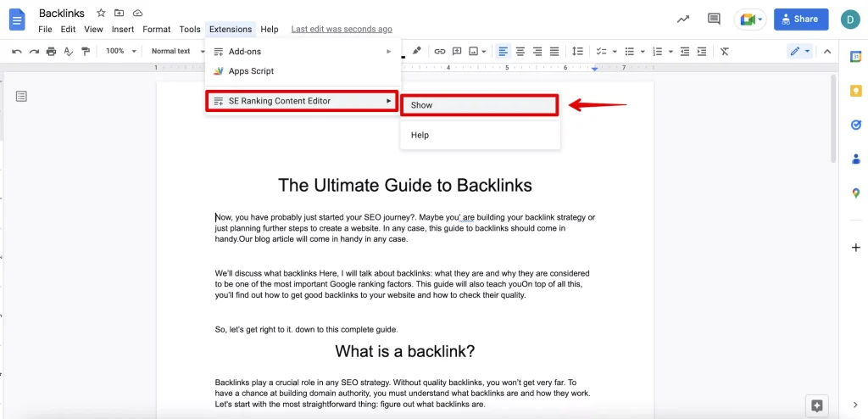Click the insert link icon
The height and width of the screenshot is (419, 868).
point(440,52)
